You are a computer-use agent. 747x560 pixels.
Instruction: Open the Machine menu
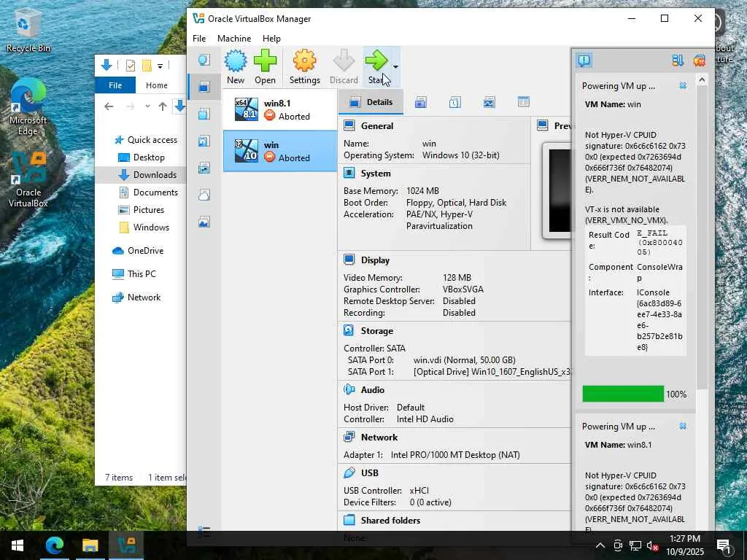tap(234, 39)
